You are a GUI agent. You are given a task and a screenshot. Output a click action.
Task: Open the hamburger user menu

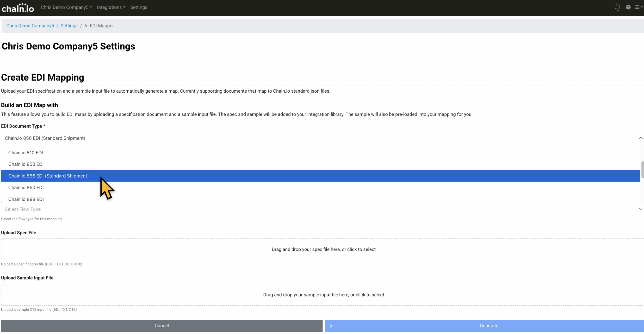click(x=638, y=7)
